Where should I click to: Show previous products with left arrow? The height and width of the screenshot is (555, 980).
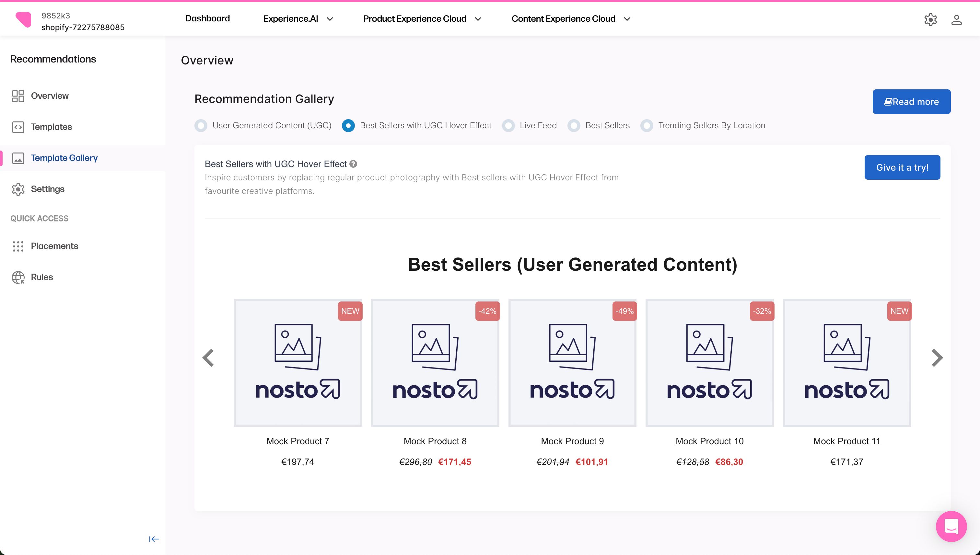pos(208,357)
